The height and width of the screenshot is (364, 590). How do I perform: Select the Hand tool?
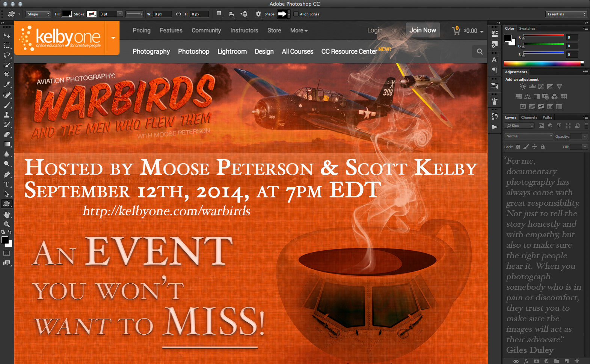(7, 214)
